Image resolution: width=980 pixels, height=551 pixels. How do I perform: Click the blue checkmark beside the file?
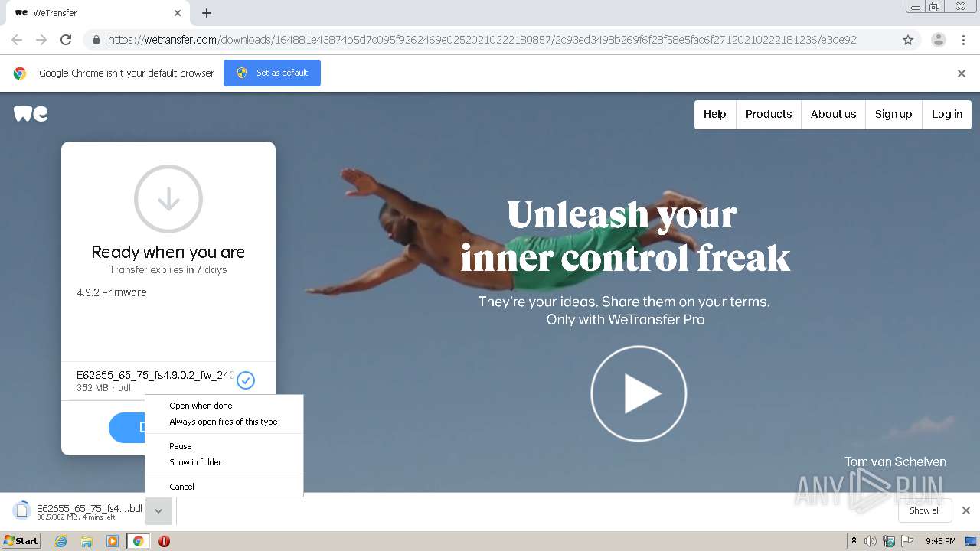[x=246, y=380]
